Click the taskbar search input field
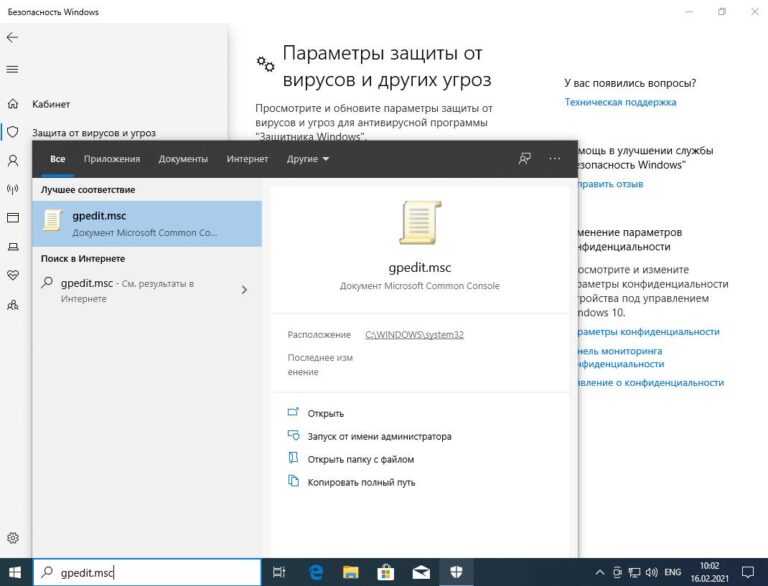The width and height of the screenshot is (768, 586). point(147,572)
